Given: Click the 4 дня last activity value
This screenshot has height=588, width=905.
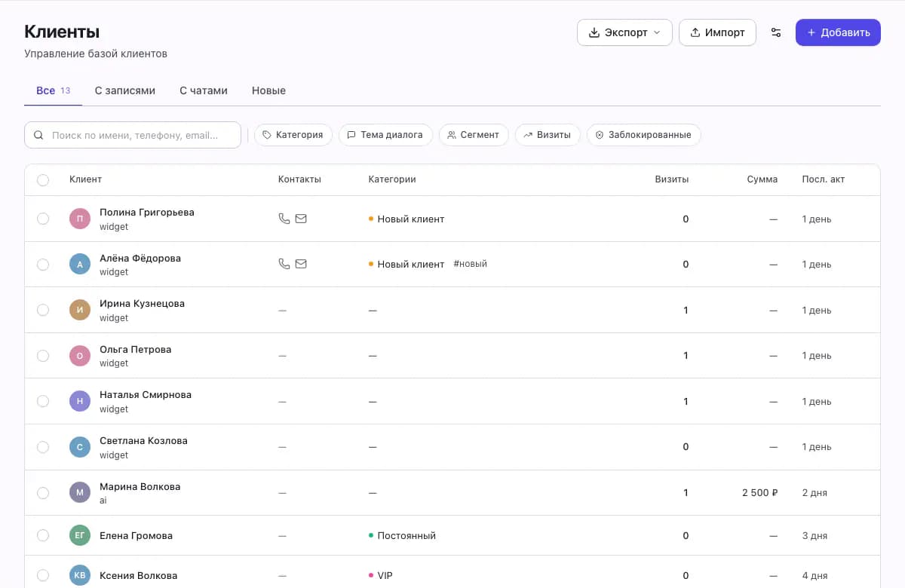Looking at the screenshot, I should pos(814,575).
